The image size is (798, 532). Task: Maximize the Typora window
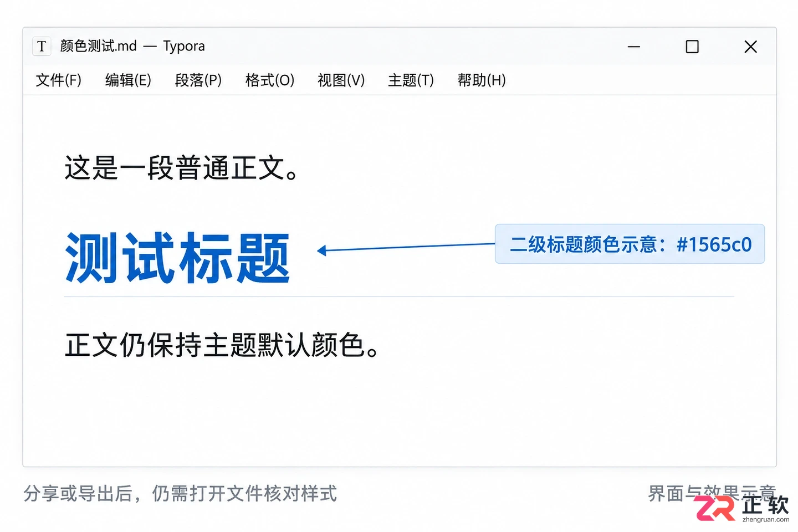tap(692, 47)
